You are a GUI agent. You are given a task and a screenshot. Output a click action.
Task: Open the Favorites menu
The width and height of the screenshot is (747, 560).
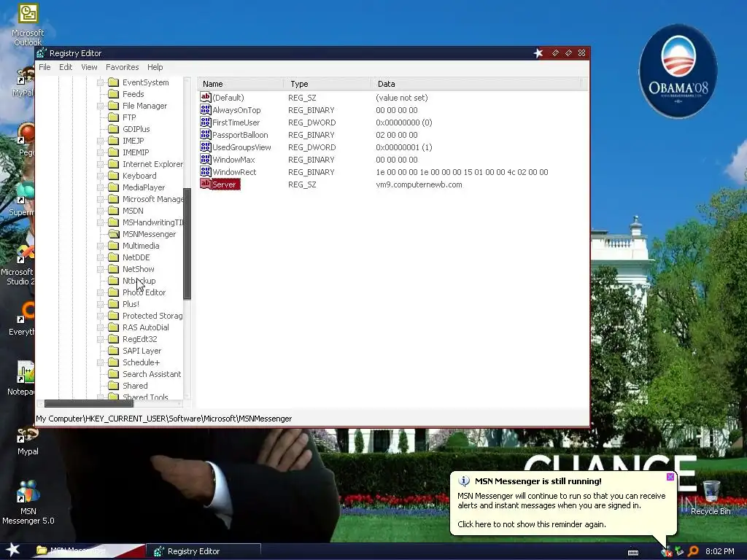[123, 67]
